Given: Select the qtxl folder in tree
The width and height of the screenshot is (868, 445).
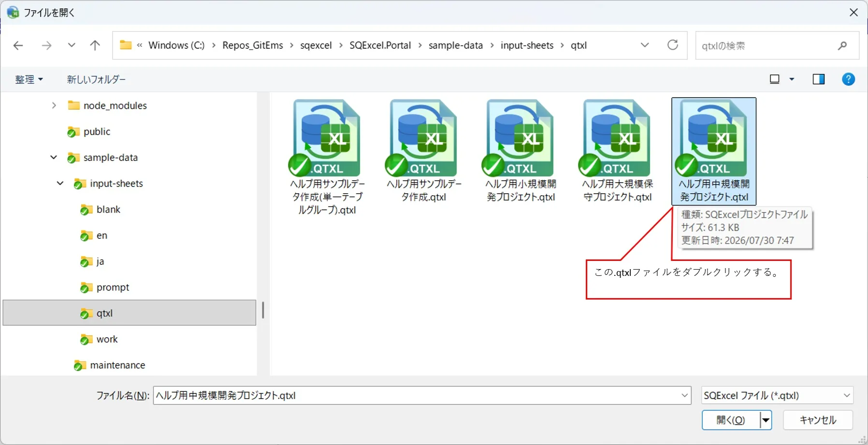Looking at the screenshot, I should [130, 313].
